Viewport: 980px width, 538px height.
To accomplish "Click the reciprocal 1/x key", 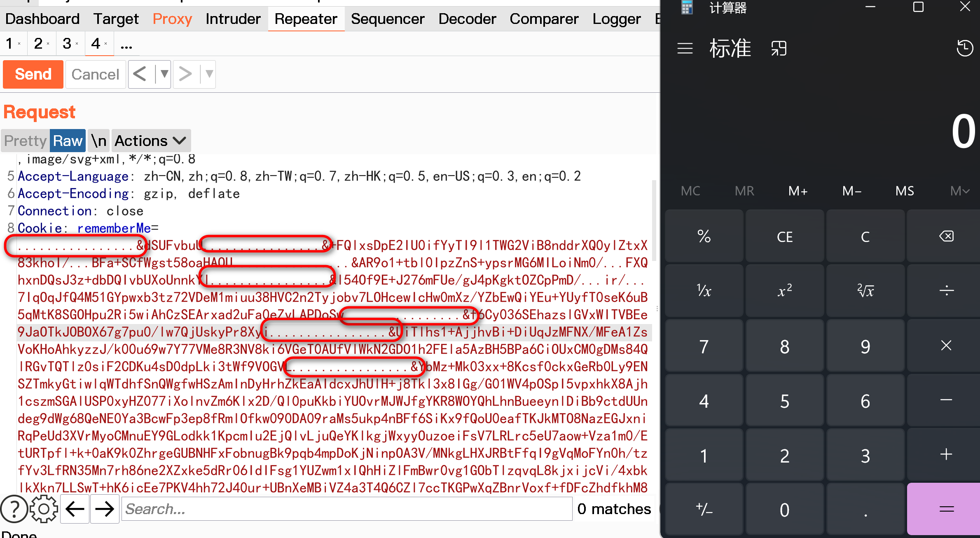I will pos(704,291).
